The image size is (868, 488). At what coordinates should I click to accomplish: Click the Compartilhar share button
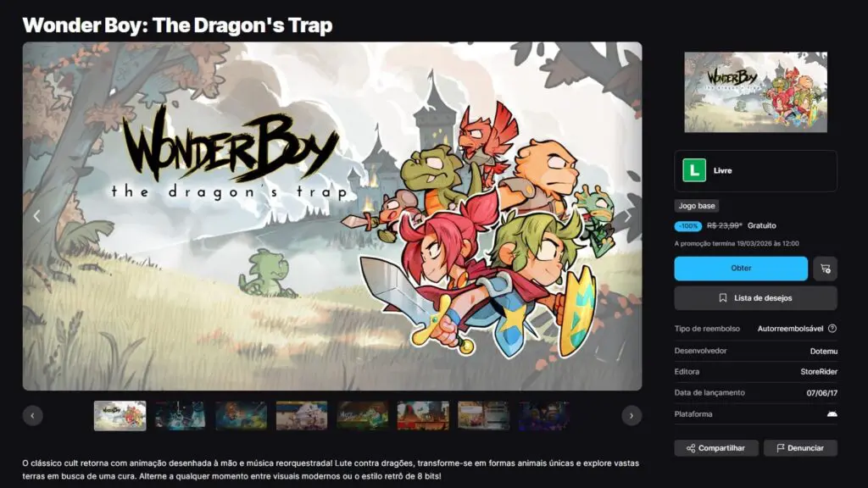pos(715,448)
